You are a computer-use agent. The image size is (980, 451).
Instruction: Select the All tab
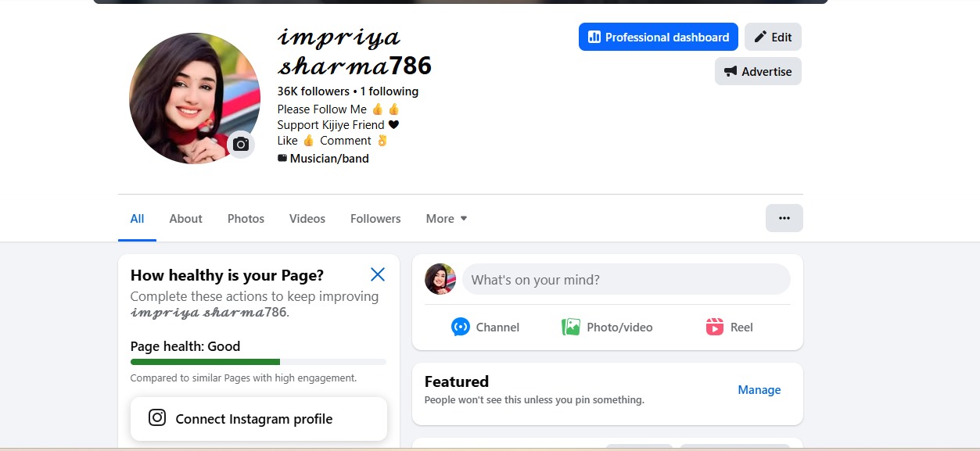(137, 219)
